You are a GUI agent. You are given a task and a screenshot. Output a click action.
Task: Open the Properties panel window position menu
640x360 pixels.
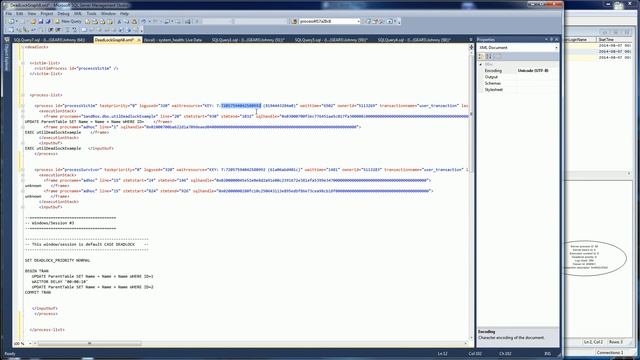tap(547, 40)
